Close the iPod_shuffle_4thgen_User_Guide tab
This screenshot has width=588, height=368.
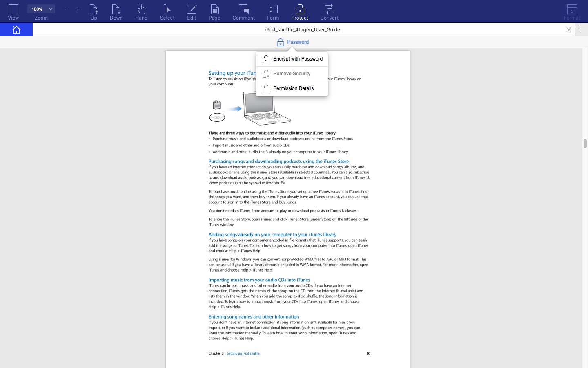coord(569,29)
